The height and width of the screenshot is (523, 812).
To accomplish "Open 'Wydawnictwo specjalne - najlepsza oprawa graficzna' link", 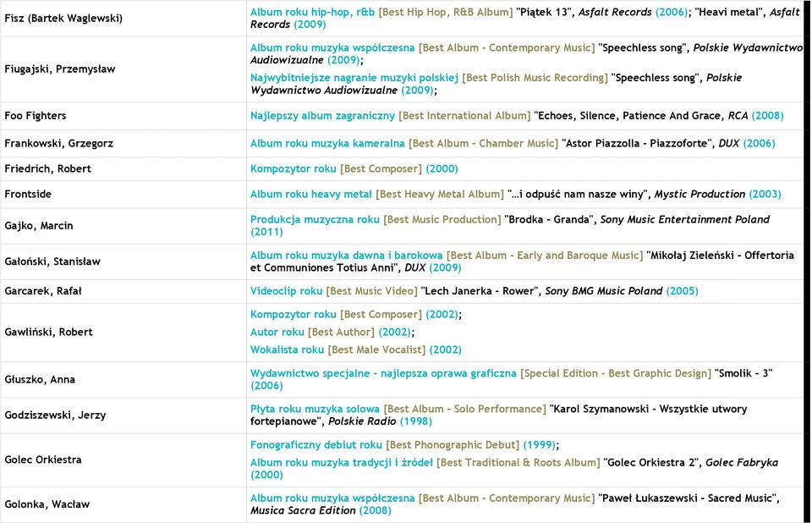I will point(383,373).
